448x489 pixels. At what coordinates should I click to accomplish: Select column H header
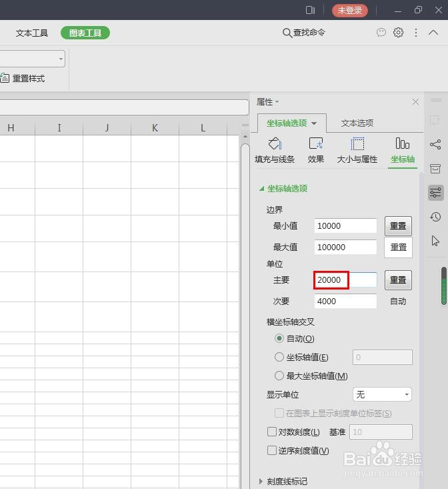point(11,128)
